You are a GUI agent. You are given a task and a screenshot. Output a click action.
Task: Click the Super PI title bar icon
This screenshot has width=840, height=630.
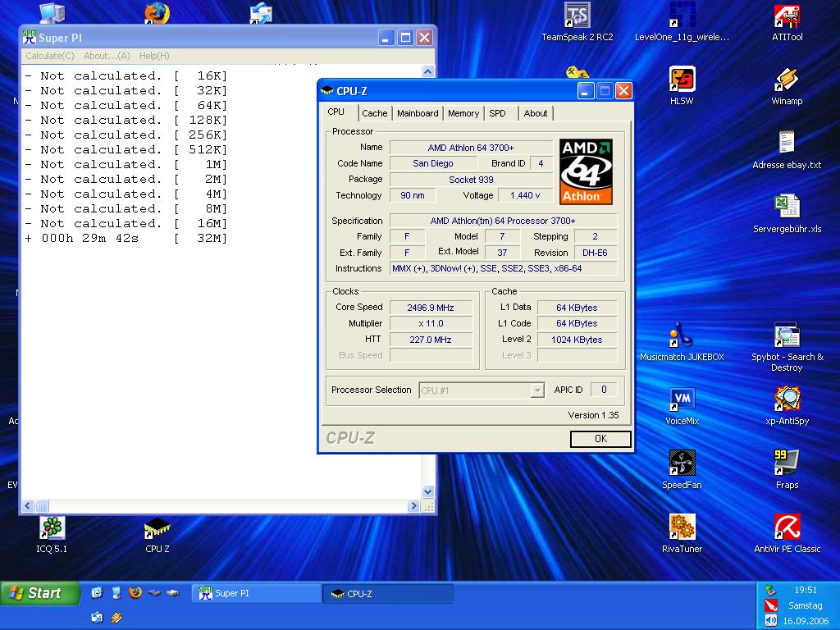point(29,37)
